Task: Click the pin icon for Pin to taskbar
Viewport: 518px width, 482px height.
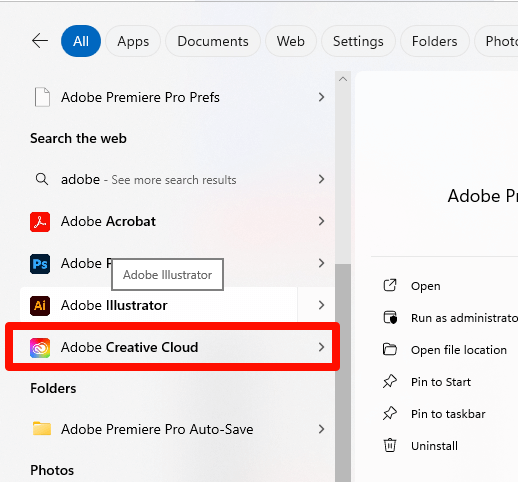Action: click(x=390, y=413)
